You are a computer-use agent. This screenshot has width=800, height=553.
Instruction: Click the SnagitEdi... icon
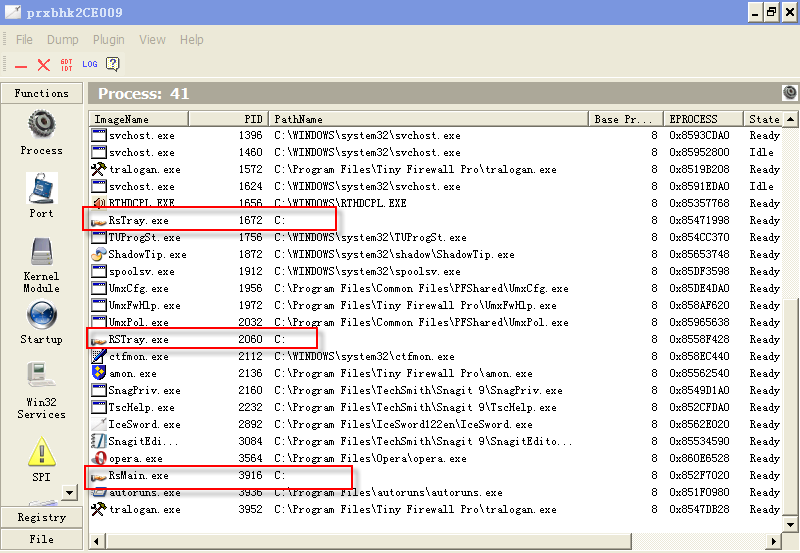(98, 441)
